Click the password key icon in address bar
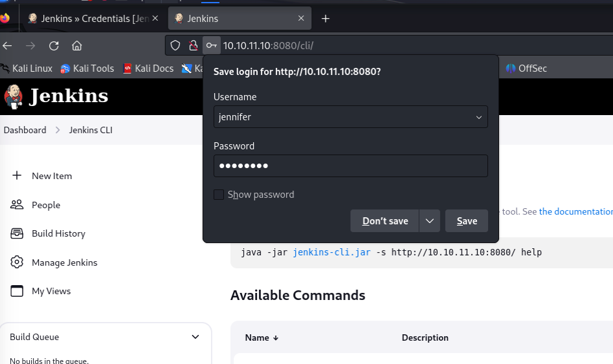613x364 pixels. (x=212, y=46)
